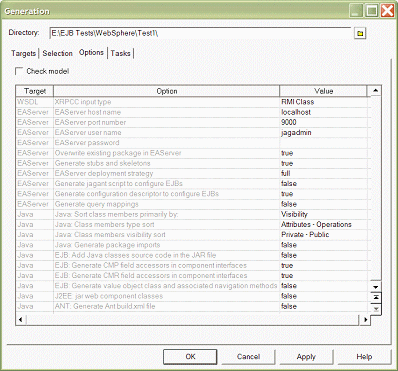Open the Tasks tab
This screenshot has height=371, width=398.
pyautogui.click(x=120, y=53)
